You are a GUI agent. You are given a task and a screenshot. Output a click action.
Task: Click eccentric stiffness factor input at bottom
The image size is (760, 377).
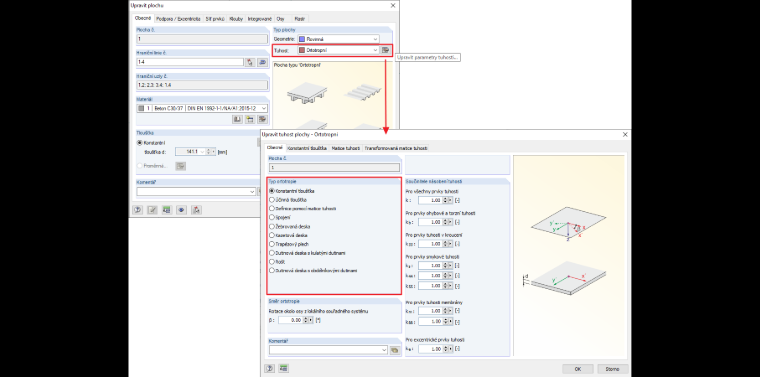pyautogui.click(x=431, y=349)
